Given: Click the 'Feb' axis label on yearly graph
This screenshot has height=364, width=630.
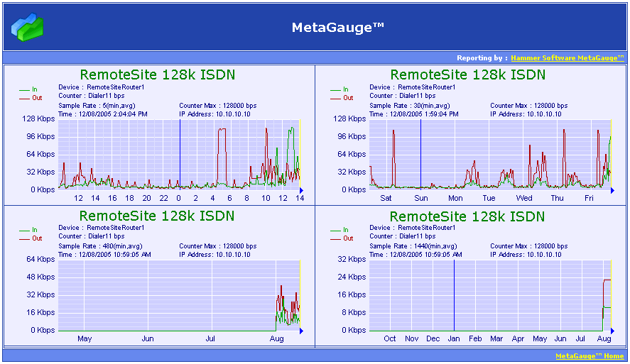Looking at the screenshot, I should pyautogui.click(x=475, y=338).
